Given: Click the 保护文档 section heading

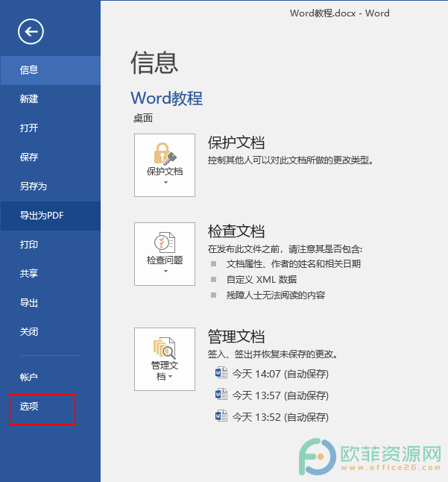Looking at the screenshot, I should pos(236,143).
